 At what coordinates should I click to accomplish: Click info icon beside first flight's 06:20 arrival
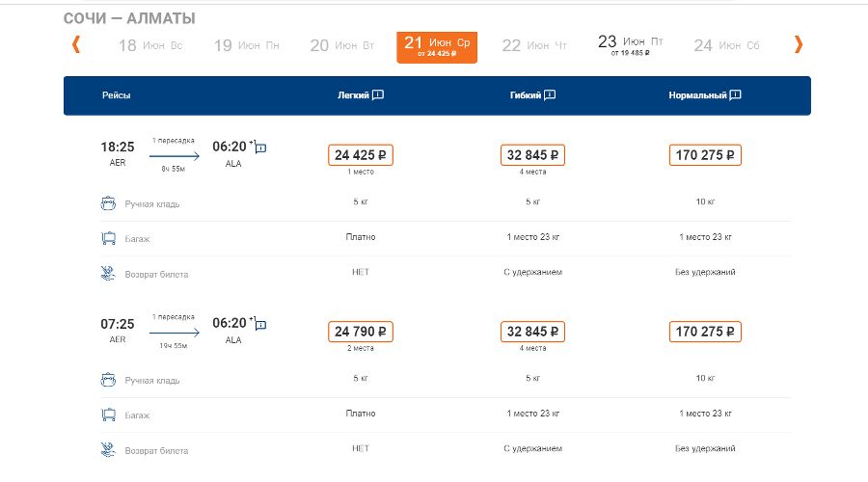pos(261,147)
